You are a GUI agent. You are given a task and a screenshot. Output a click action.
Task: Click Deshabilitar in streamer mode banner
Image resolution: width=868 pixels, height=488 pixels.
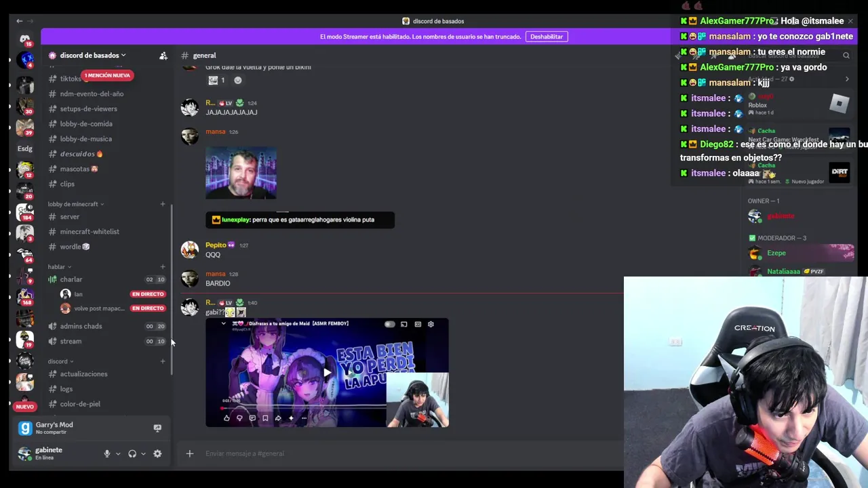click(547, 37)
